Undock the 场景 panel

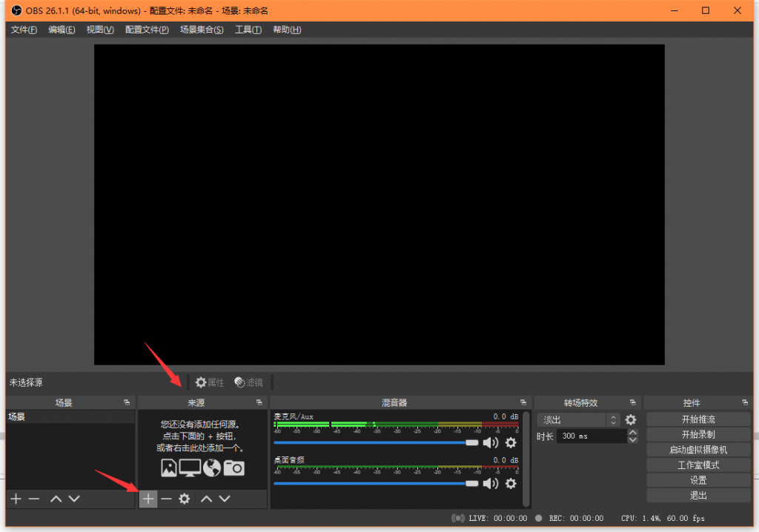(x=127, y=402)
